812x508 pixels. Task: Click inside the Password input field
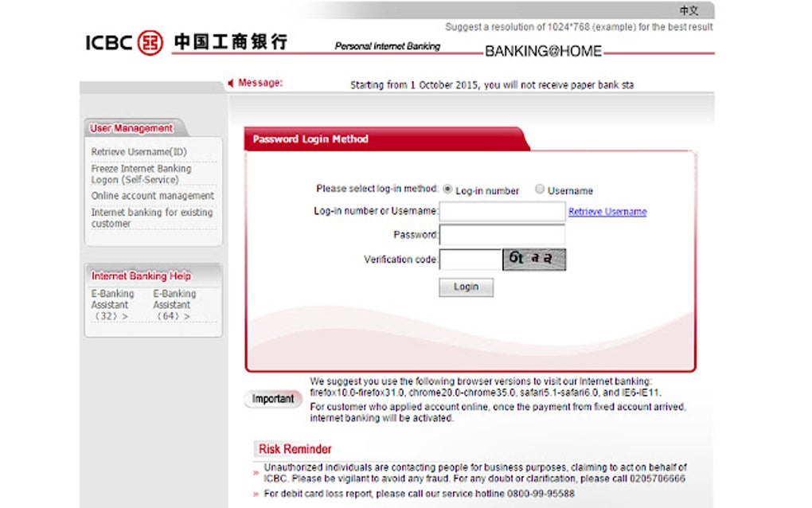click(502, 234)
